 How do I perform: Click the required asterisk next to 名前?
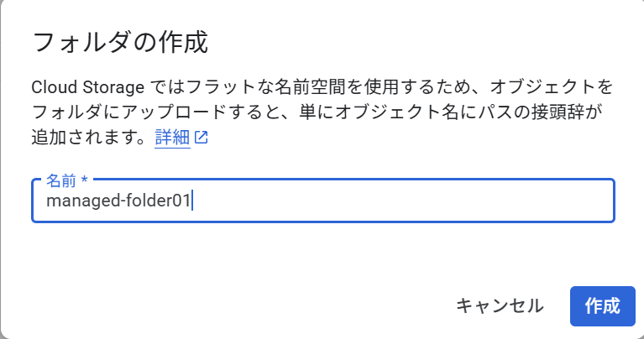point(84,182)
